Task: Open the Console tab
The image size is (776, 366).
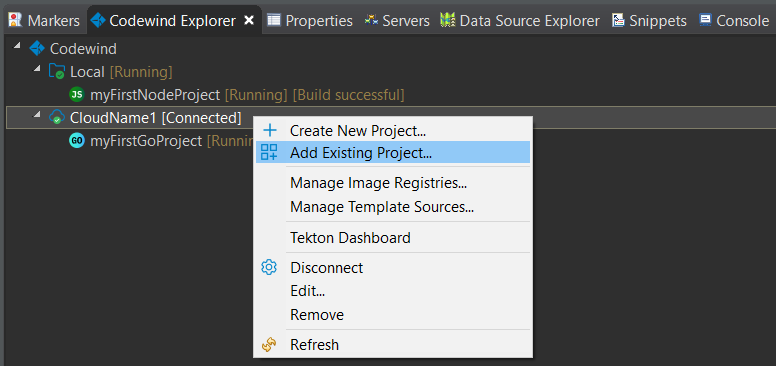Action: (734, 21)
